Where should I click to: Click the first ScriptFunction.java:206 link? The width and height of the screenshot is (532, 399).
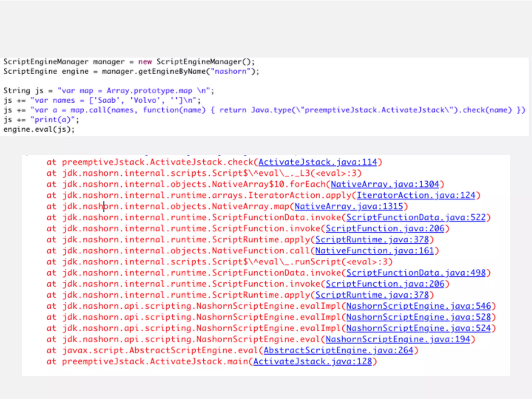pyautogui.click(x=385, y=229)
